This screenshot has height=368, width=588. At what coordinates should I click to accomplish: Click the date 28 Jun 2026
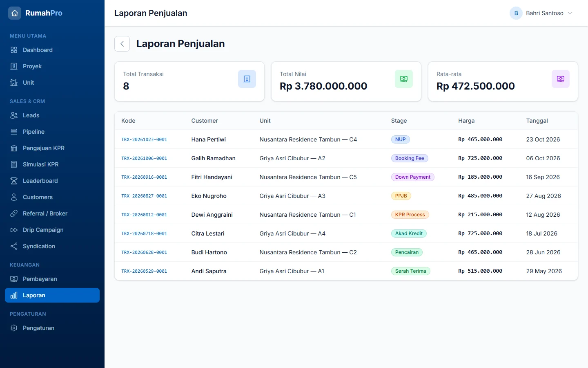pyautogui.click(x=543, y=252)
